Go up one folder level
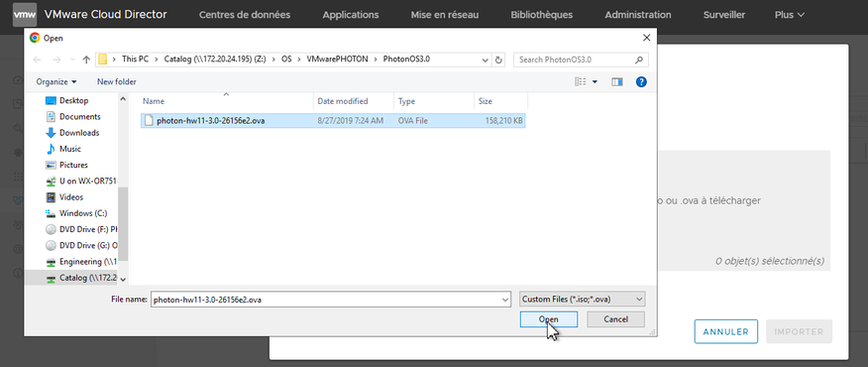This screenshot has height=367, width=868. pos(86,60)
